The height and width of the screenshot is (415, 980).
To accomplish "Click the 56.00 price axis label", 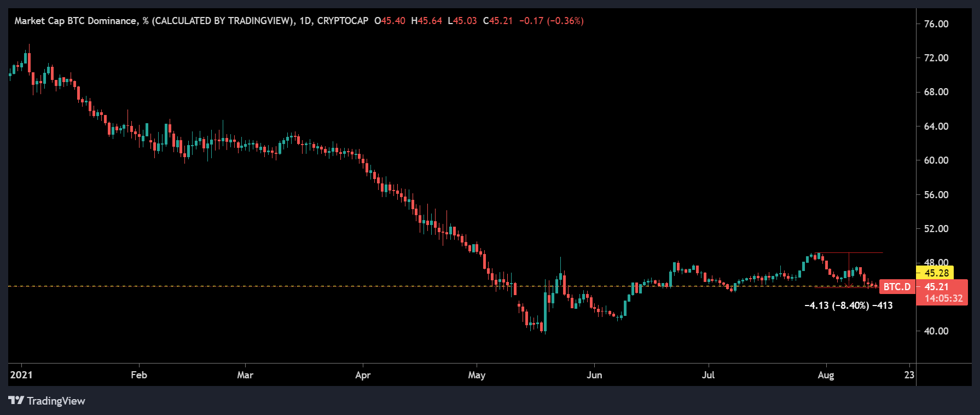I will [936, 194].
